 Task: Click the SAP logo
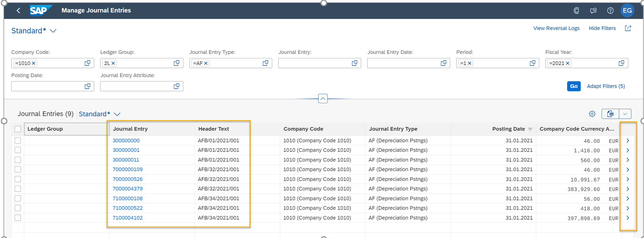click(40, 11)
